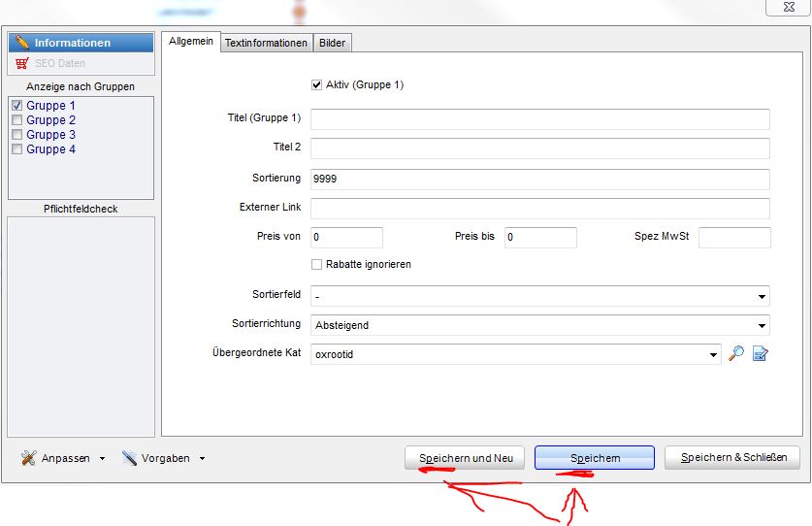812x526 pixels.
Task: Enable the Rabatte ignorieren checkbox
Action: click(x=316, y=264)
